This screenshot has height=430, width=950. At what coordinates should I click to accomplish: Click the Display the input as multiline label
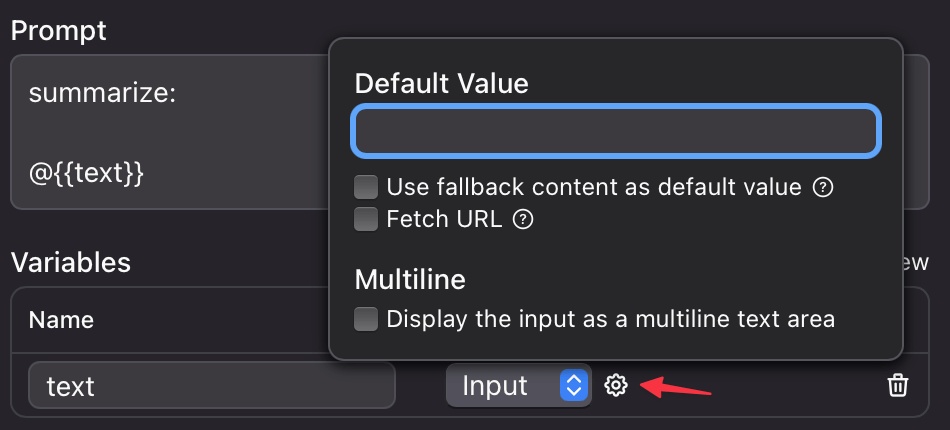(x=611, y=319)
